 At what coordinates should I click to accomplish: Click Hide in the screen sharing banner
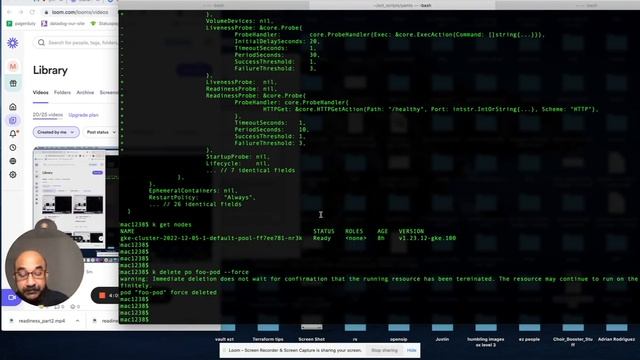tap(411, 350)
